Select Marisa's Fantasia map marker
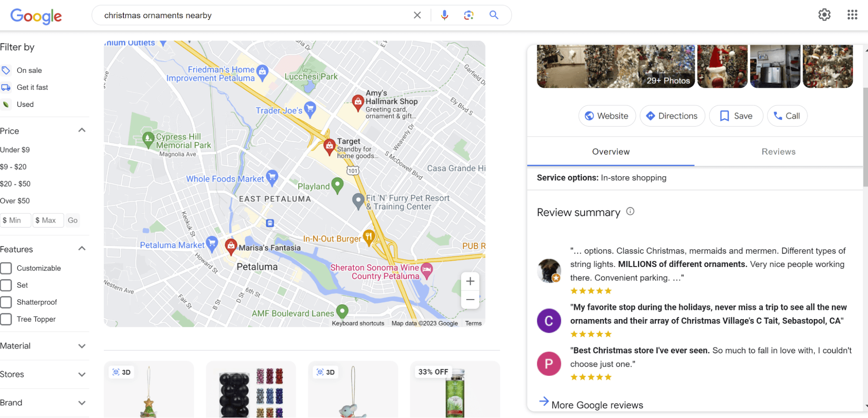The height and width of the screenshot is (418, 868). (231, 246)
